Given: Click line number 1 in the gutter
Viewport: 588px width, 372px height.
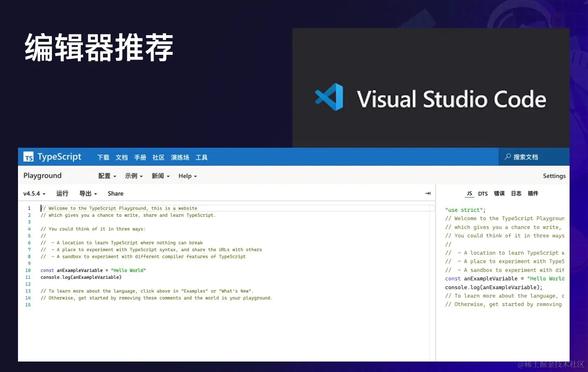Looking at the screenshot, I should pyautogui.click(x=29, y=208).
